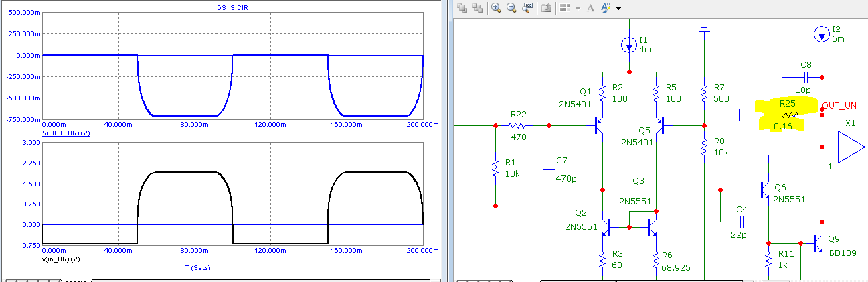Click the bring-to-front toolbar icon
The width and height of the screenshot is (868, 282).
pos(462,8)
